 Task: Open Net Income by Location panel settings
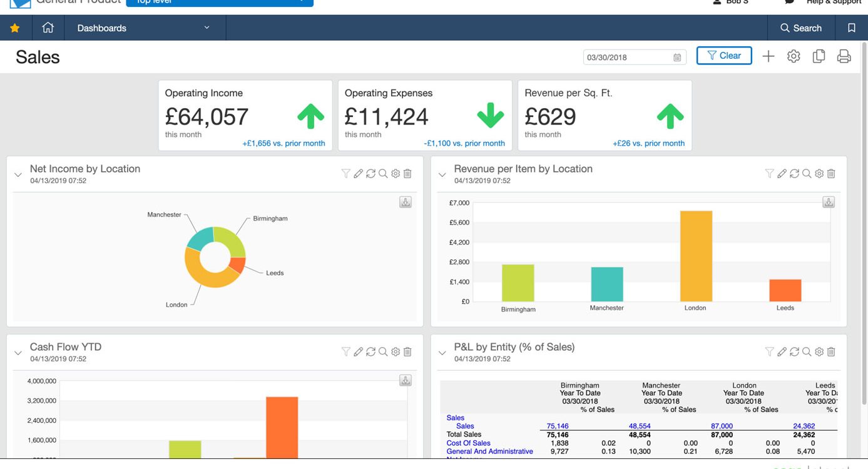[x=396, y=174]
